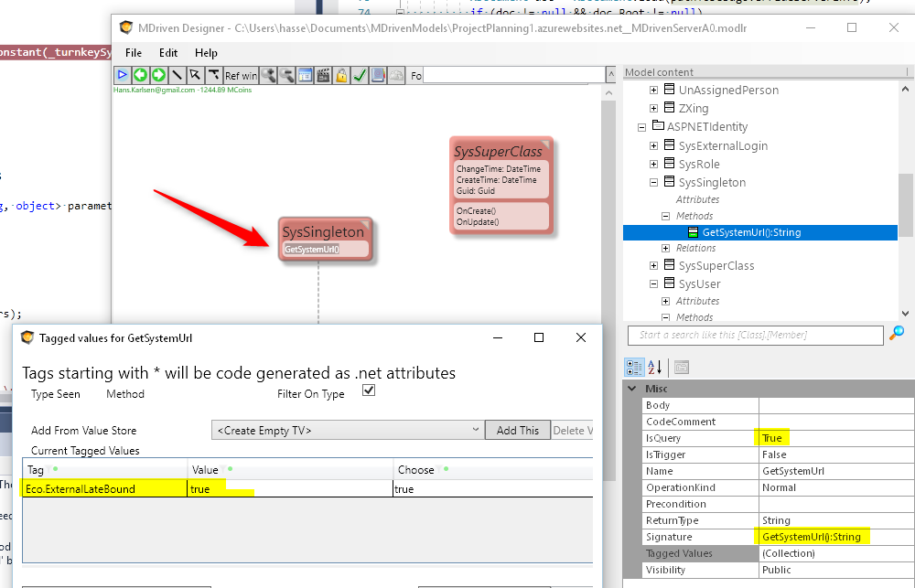
Task: Click the zoom in magnifier icon
Action: click(268, 75)
